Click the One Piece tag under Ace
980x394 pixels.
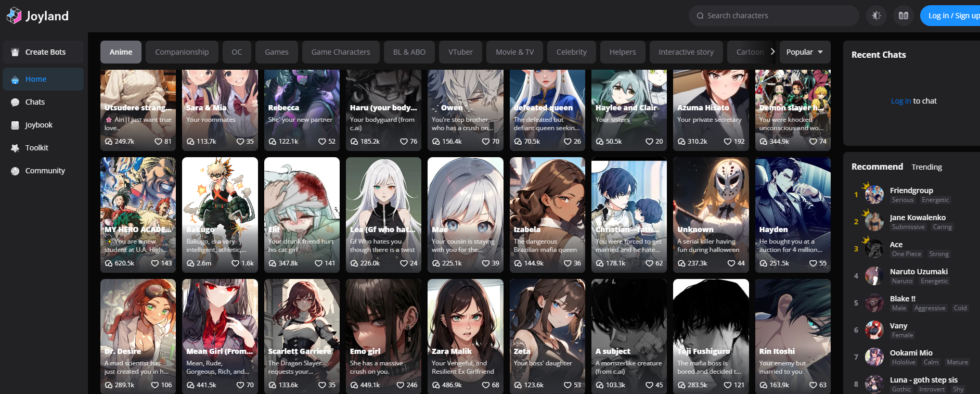[x=907, y=254]
